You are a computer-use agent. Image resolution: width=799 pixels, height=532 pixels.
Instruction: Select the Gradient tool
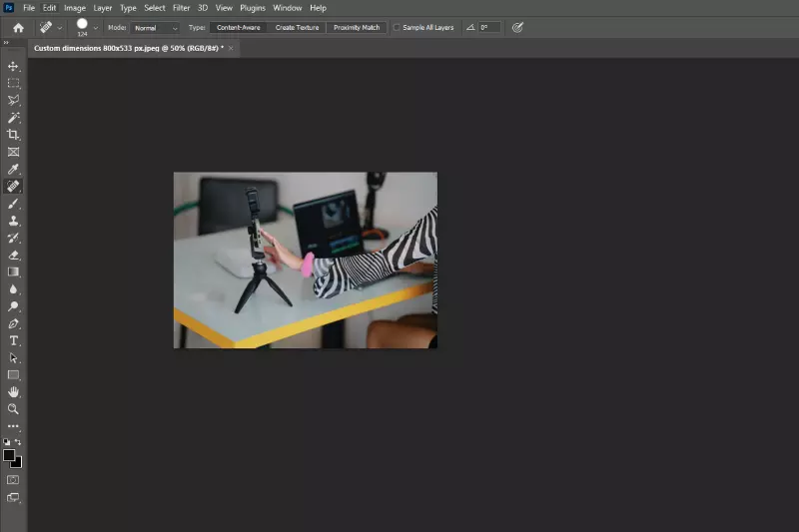[13, 271]
